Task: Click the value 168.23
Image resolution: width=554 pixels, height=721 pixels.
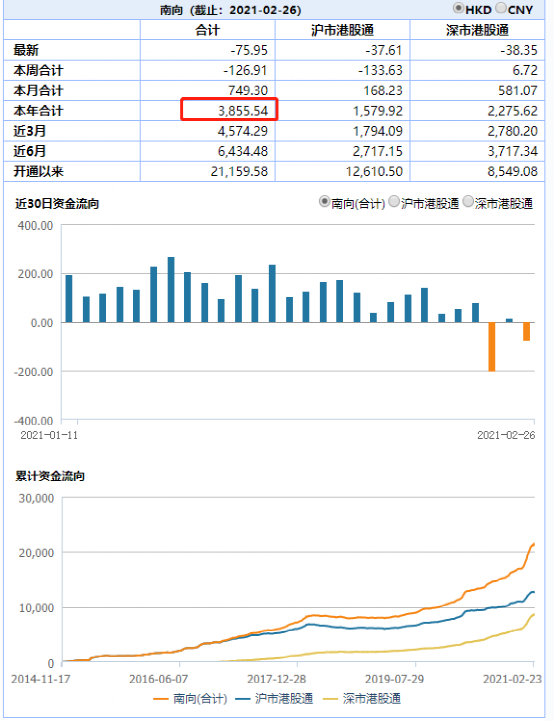Action: [x=383, y=91]
